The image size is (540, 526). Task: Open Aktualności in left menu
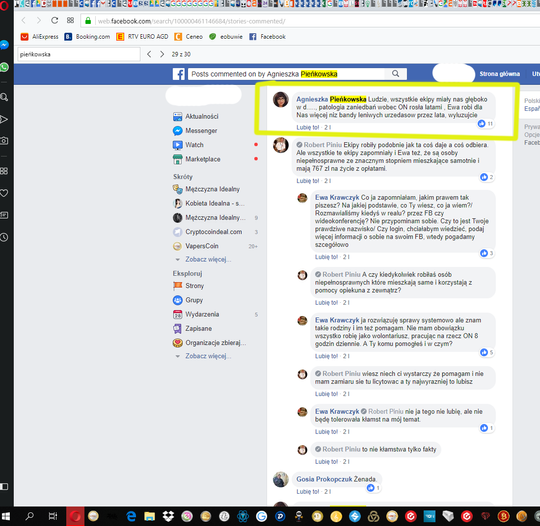[195, 116]
